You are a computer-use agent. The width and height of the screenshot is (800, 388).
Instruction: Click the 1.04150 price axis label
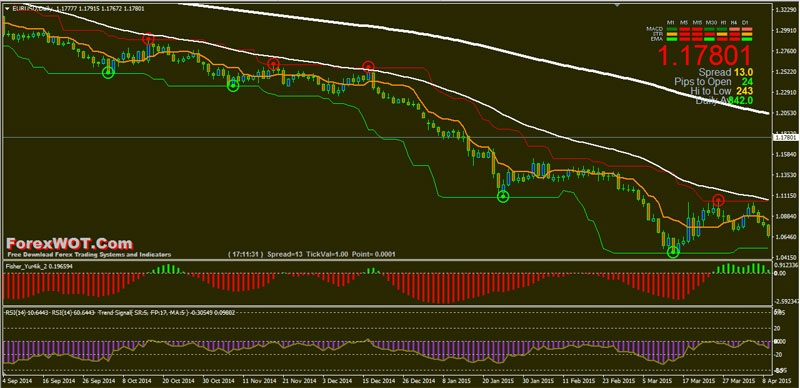786,258
